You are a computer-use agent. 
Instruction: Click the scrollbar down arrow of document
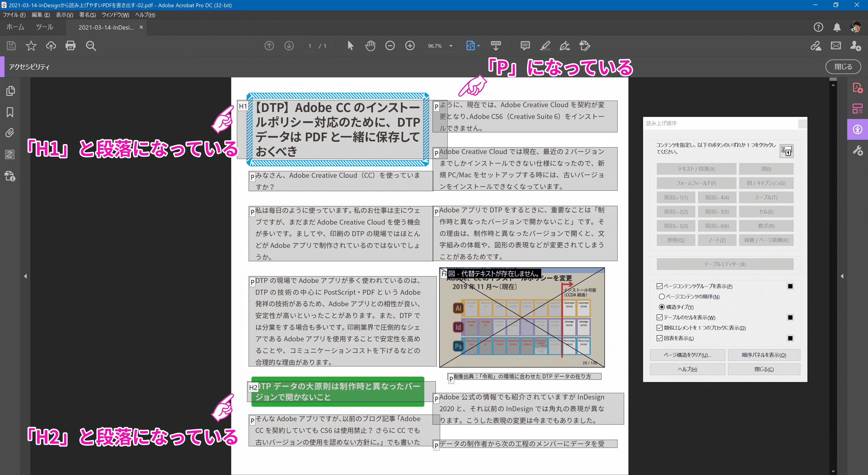833,472
